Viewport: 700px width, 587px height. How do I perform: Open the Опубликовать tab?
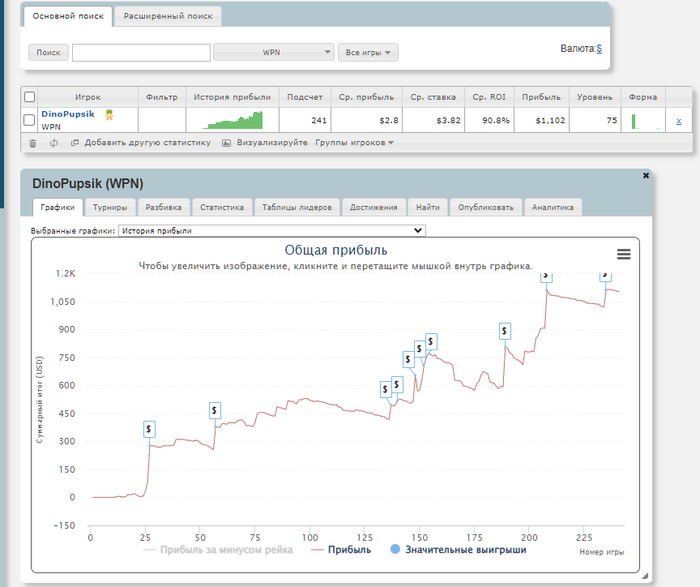click(486, 207)
